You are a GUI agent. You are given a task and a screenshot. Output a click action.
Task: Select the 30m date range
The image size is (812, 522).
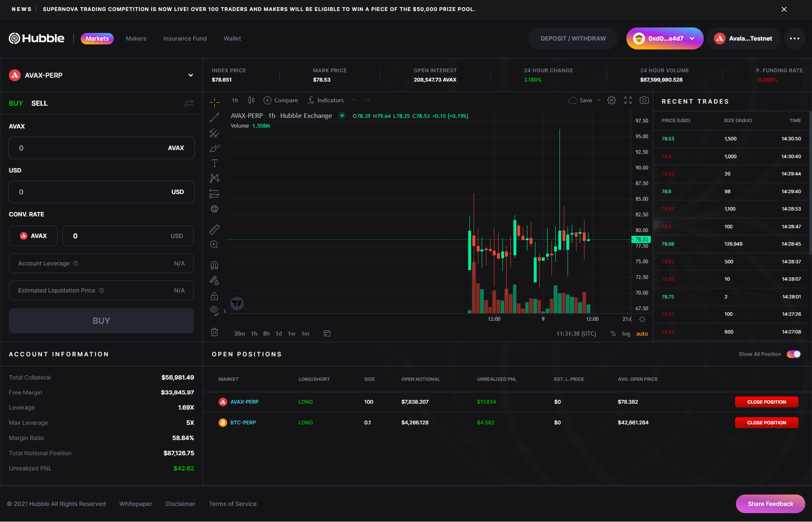pos(239,333)
